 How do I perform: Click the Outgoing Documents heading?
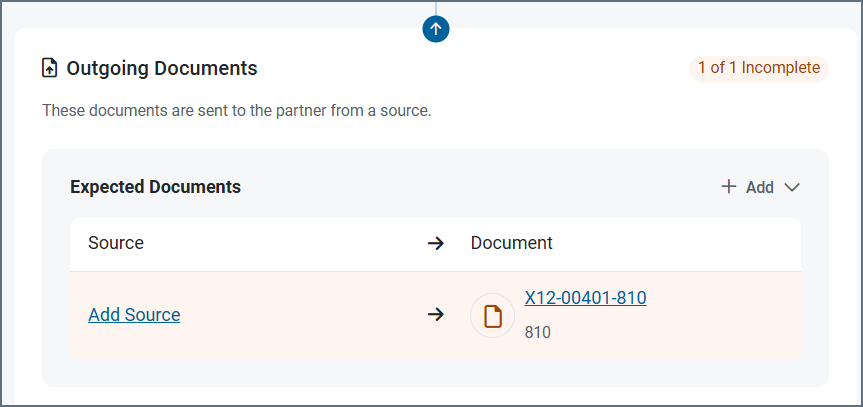pos(162,69)
